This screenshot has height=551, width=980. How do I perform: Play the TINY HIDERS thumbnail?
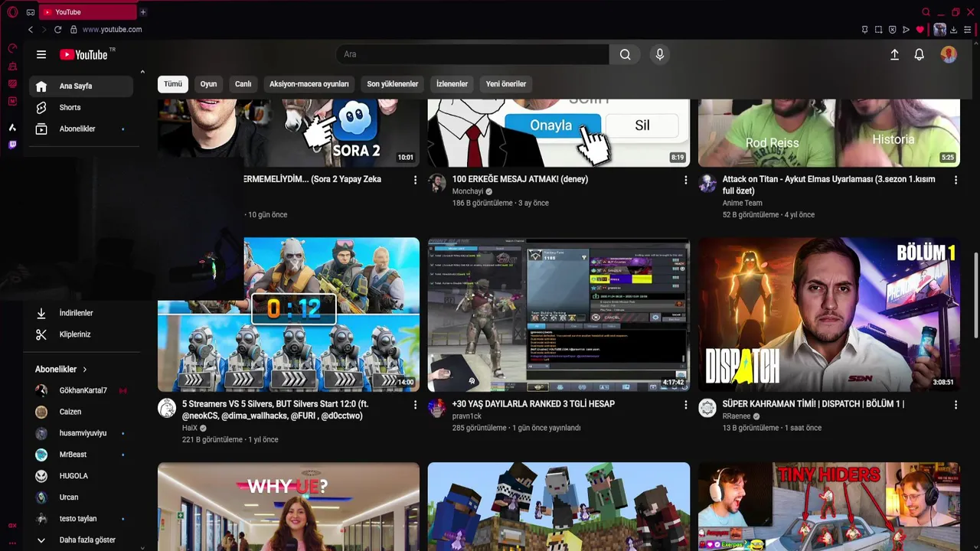tap(829, 507)
